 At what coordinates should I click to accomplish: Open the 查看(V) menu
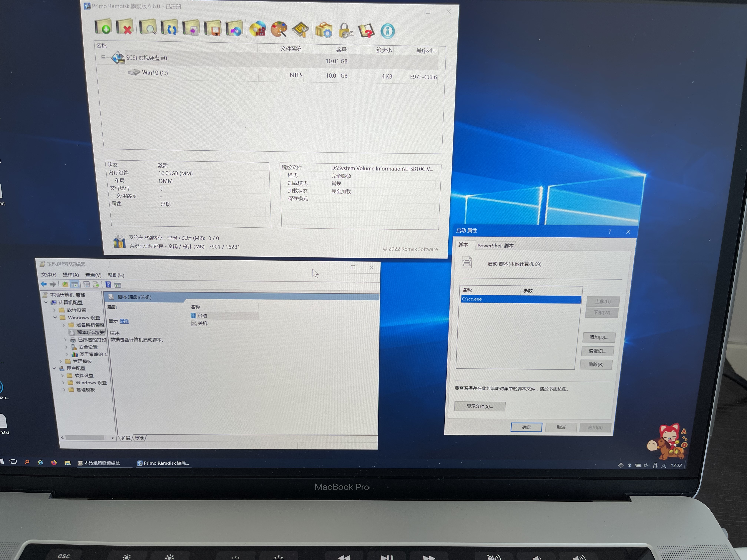point(93,275)
